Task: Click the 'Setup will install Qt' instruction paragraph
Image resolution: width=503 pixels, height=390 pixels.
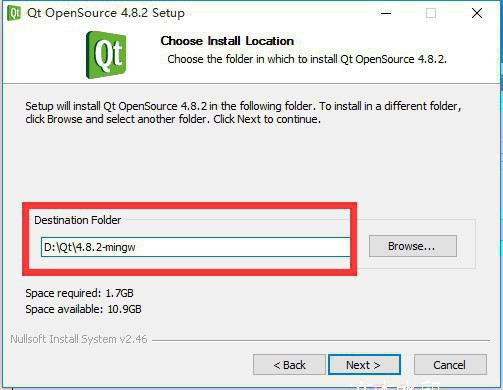Action: click(243, 113)
